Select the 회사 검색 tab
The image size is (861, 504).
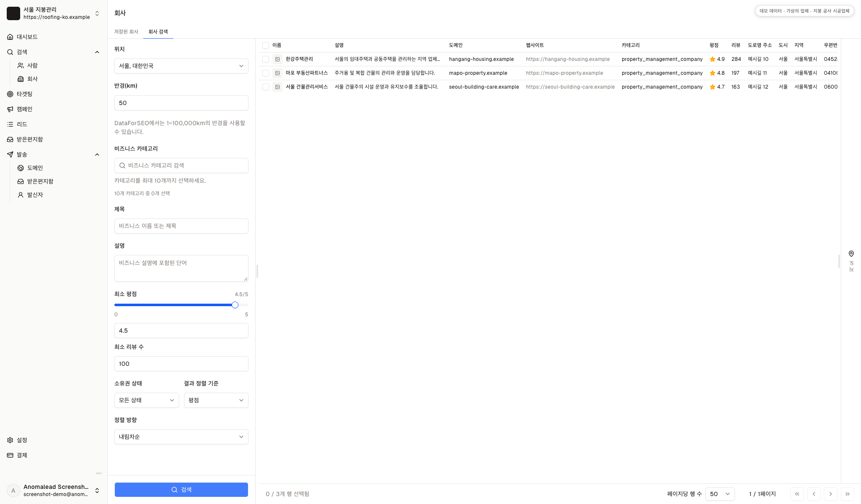[158, 32]
